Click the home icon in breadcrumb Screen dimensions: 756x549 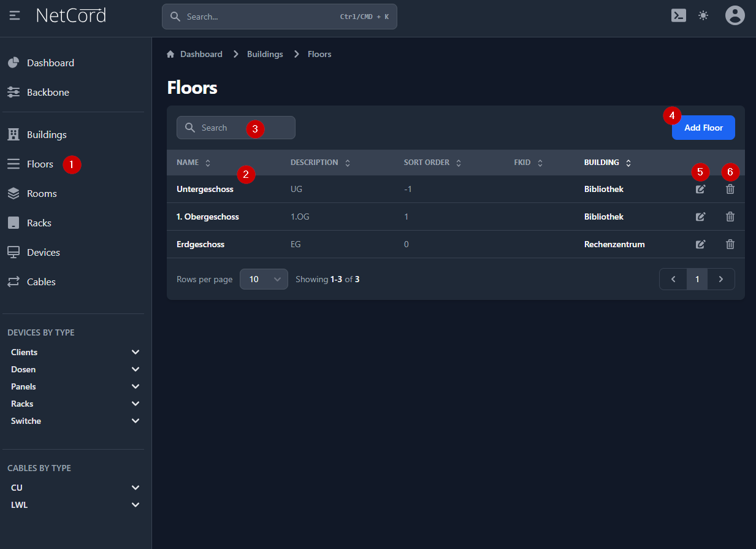(x=170, y=54)
